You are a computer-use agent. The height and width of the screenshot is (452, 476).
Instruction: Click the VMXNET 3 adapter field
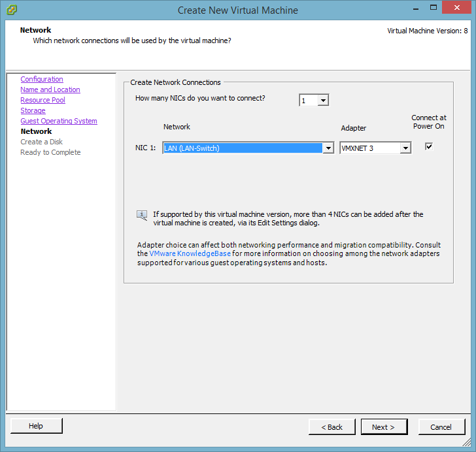[369, 148]
